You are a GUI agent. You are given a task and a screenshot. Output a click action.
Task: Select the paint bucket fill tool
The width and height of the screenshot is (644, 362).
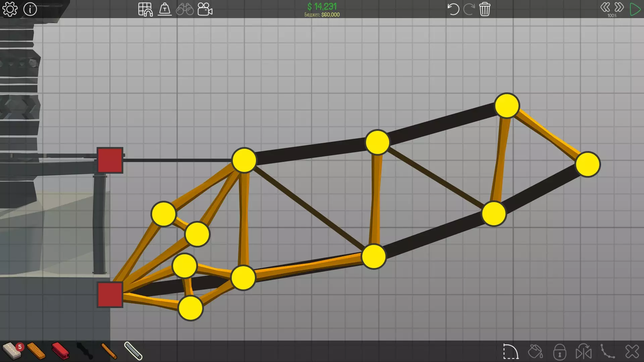coord(535,352)
